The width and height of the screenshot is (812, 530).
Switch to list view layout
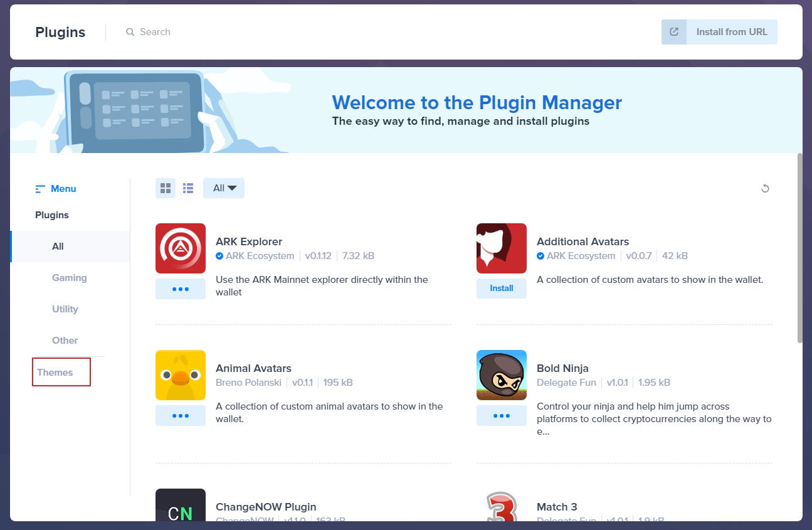pyautogui.click(x=188, y=188)
